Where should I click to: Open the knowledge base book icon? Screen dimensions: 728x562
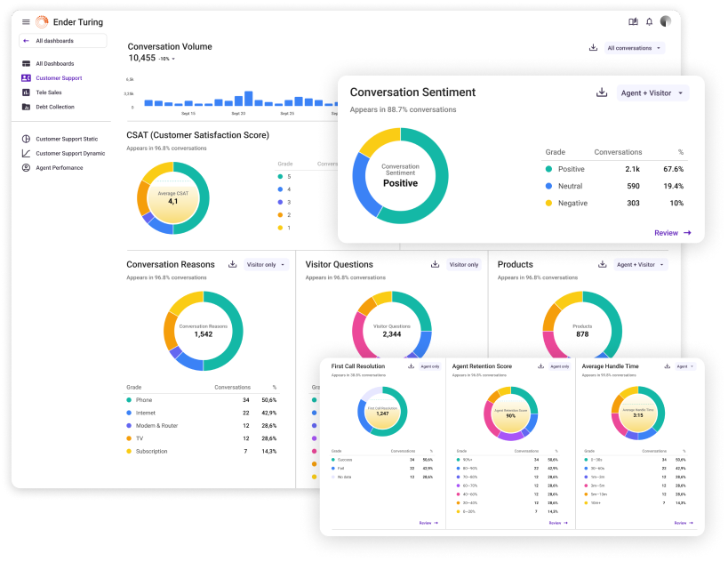632,21
